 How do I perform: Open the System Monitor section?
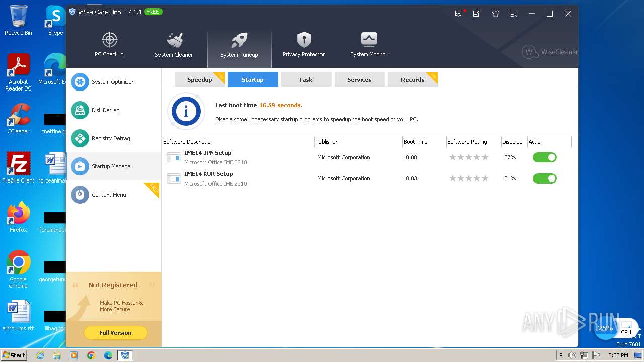click(x=369, y=45)
